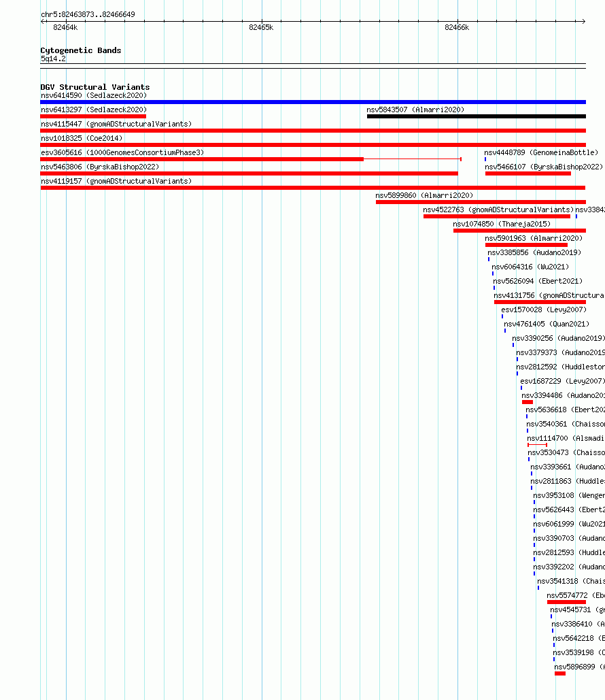Click the 82466k ruler position label

(457, 28)
